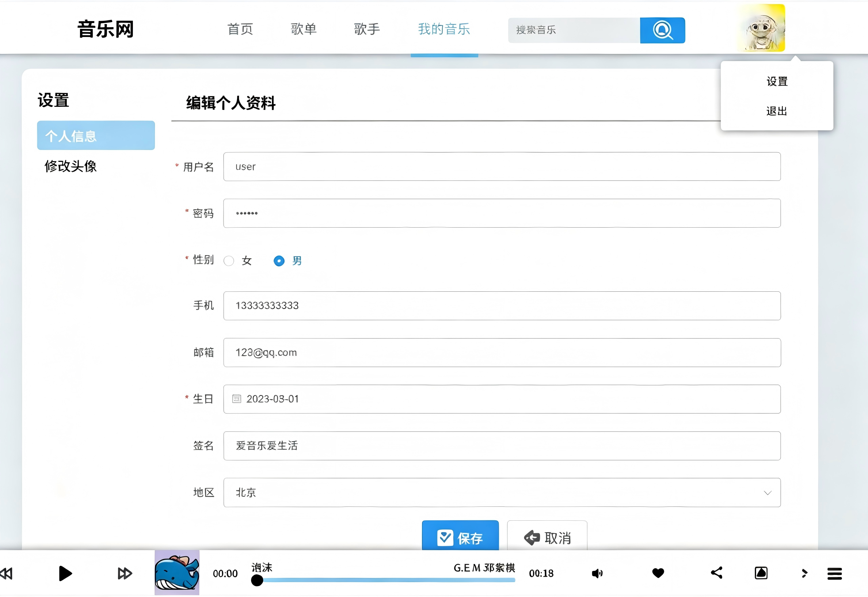
Task: Select 个人信息 in settings sidebar
Action: click(96, 135)
